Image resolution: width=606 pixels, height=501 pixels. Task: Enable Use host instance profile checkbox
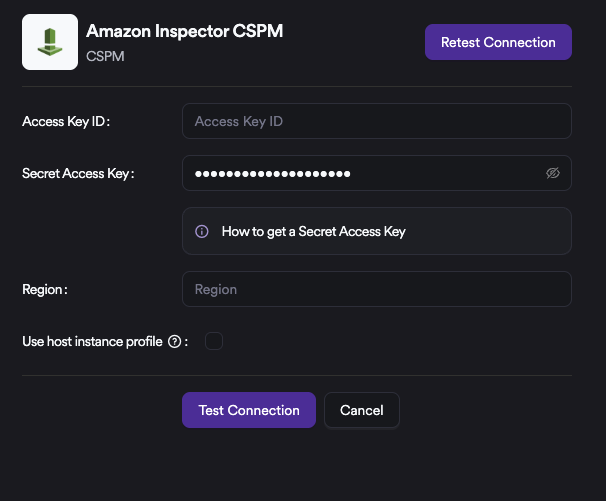214,341
